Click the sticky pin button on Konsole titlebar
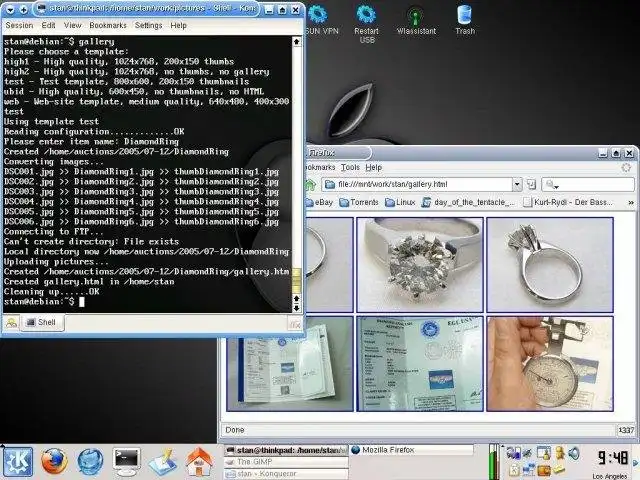Screen dimensions: 640x480 tap(23, 9)
